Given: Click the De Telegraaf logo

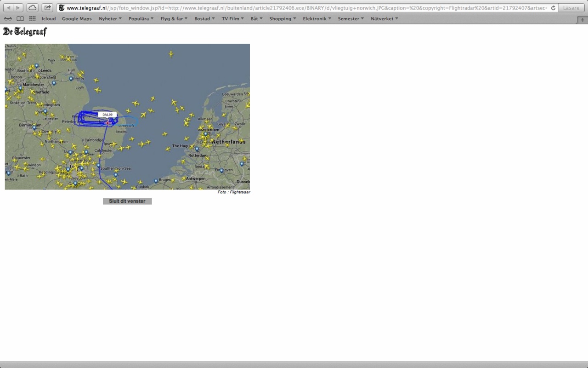Looking at the screenshot, I should click(x=25, y=32).
